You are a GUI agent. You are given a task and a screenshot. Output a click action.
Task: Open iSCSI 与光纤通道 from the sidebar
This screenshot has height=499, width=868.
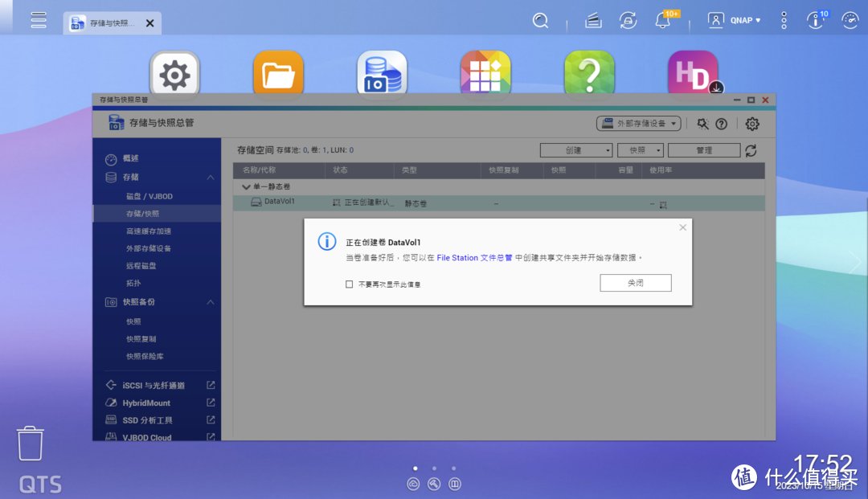point(154,386)
